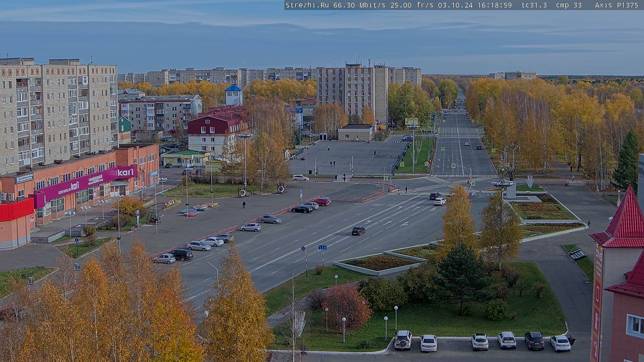Click the "16:18:59" timestamp
Screen dimensions: 644x362
click(494, 5)
